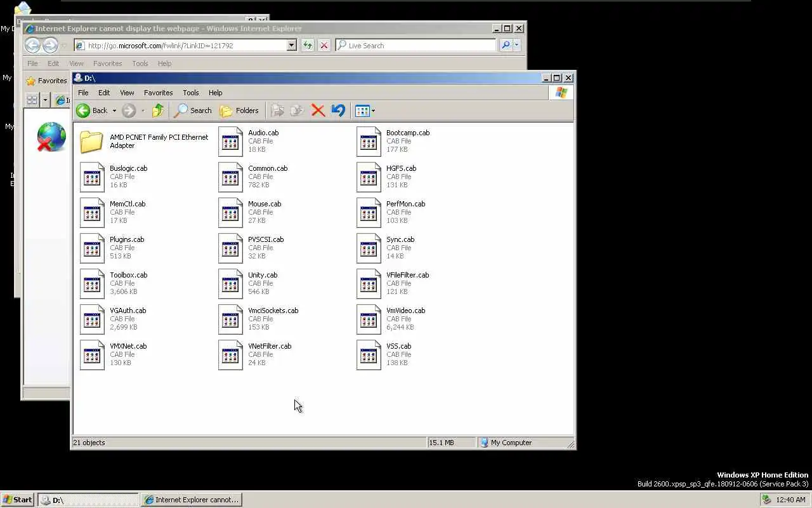The height and width of the screenshot is (508, 812).
Task: Open Tools menu in Internet Explorer window
Action: click(140, 63)
